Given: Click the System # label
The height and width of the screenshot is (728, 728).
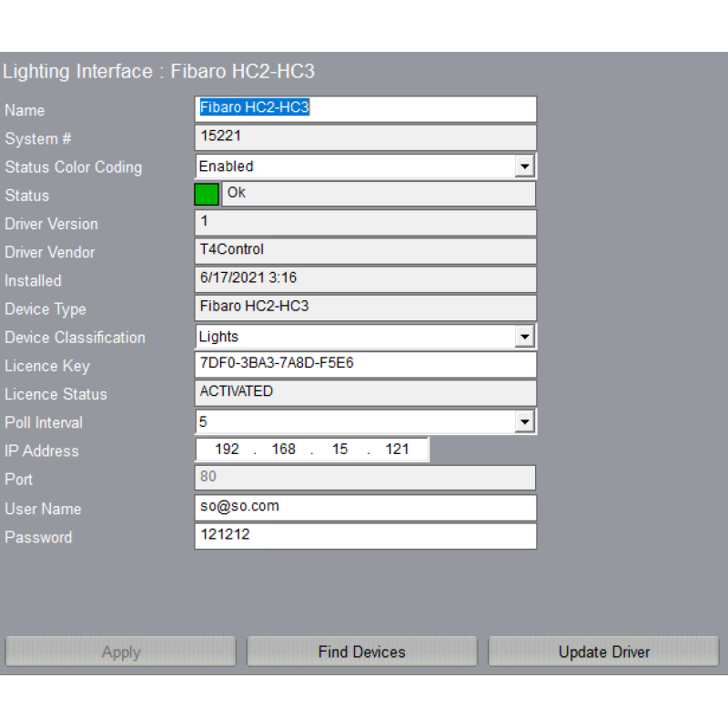Looking at the screenshot, I should 38,139.
